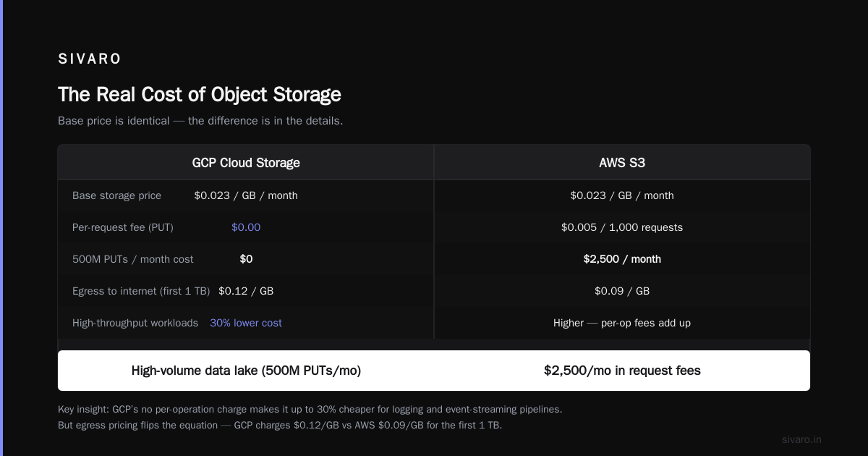Click the blue '30% lower cost' text

point(246,323)
